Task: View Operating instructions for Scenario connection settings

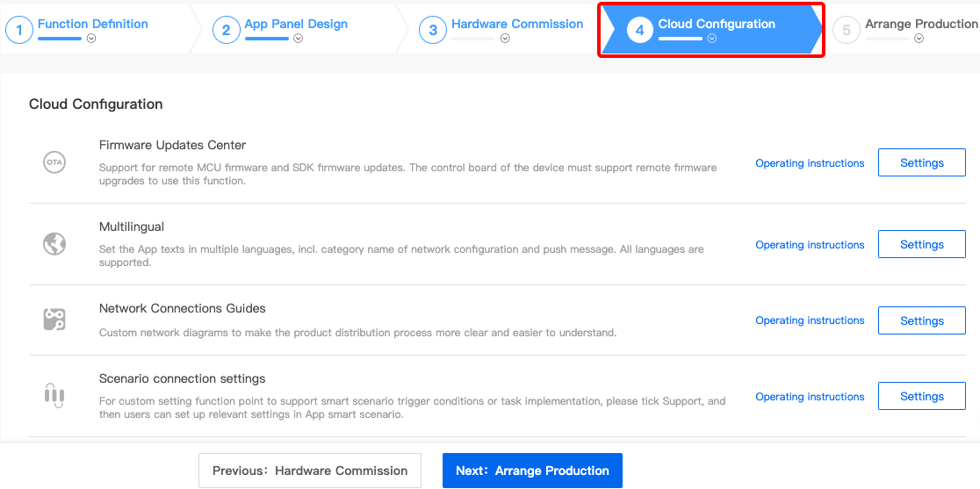Action: tap(810, 397)
